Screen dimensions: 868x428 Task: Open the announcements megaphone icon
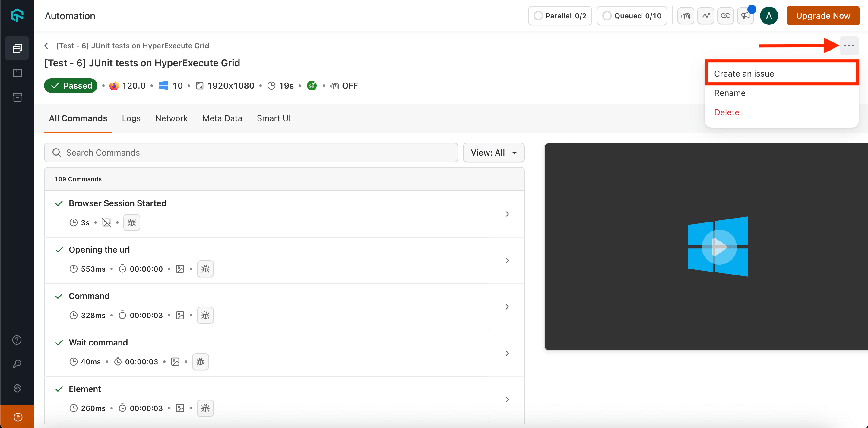click(745, 16)
